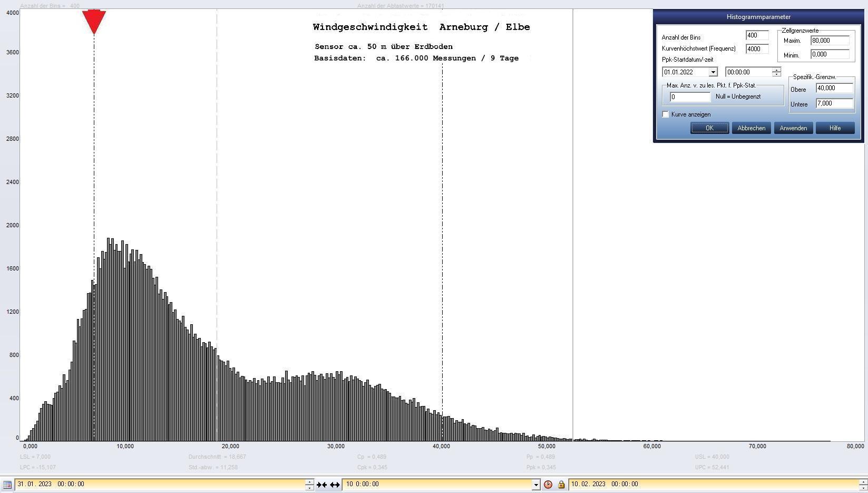Click the 'UPC = 52,441' statistic
The height and width of the screenshot is (493, 868).
tap(712, 467)
